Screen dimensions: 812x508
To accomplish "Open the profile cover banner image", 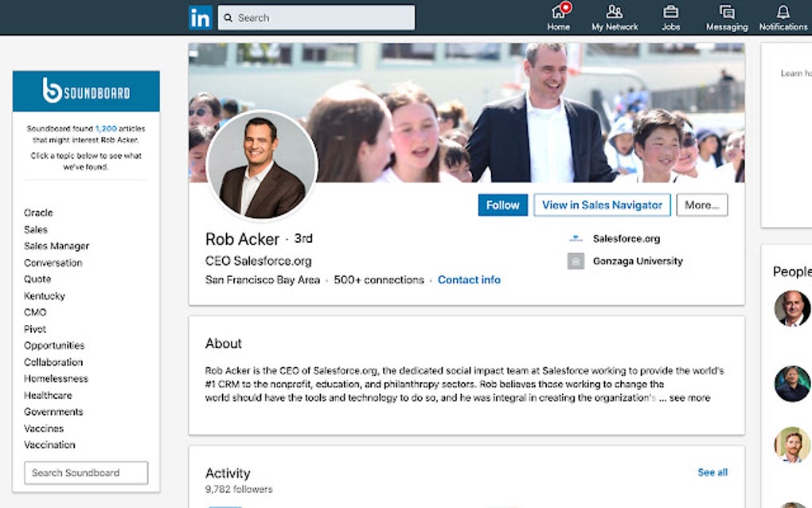I will (467, 112).
